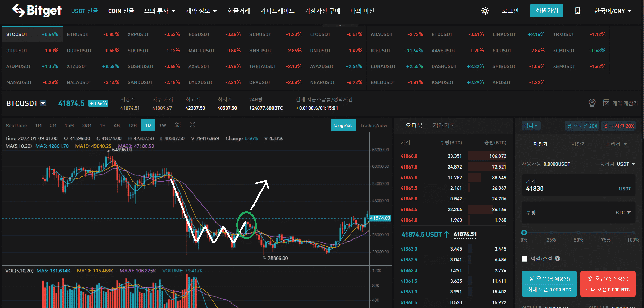Screen dimensions: 644x308
Task: Open the 격리 margin mode dropdown
Action: (x=531, y=126)
